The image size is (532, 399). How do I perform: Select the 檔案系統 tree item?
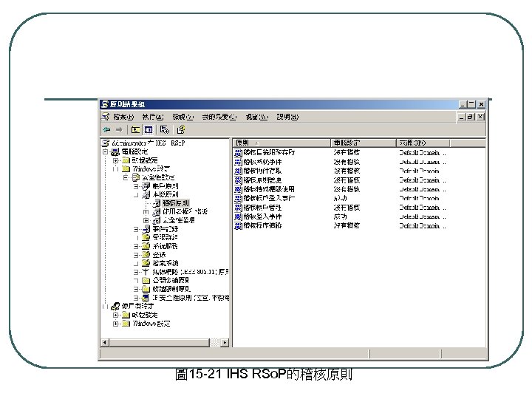(166, 263)
